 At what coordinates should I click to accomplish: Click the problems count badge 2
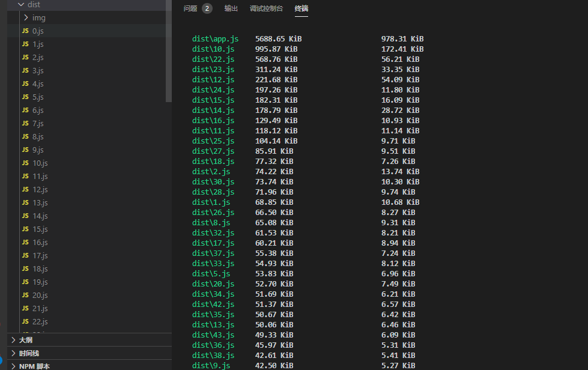(207, 8)
